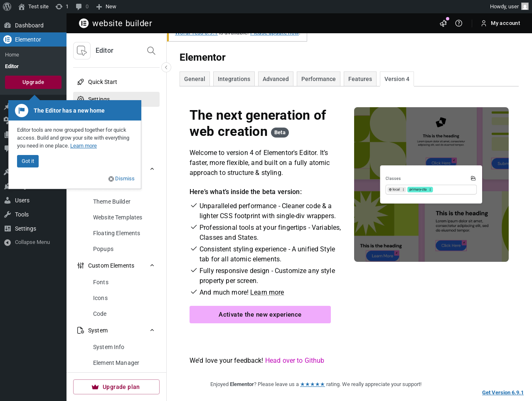Click the Elementor logo in header
Image resolution: width=532 pixels, height=401 pixels.
[84, 23]
